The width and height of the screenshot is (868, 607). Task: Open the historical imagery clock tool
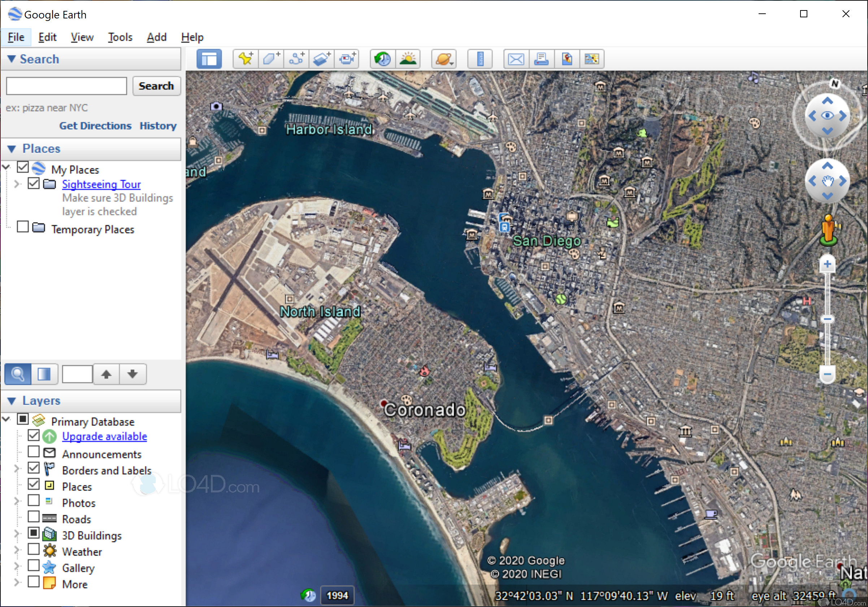pyautogui.click(x=382, y=59)
